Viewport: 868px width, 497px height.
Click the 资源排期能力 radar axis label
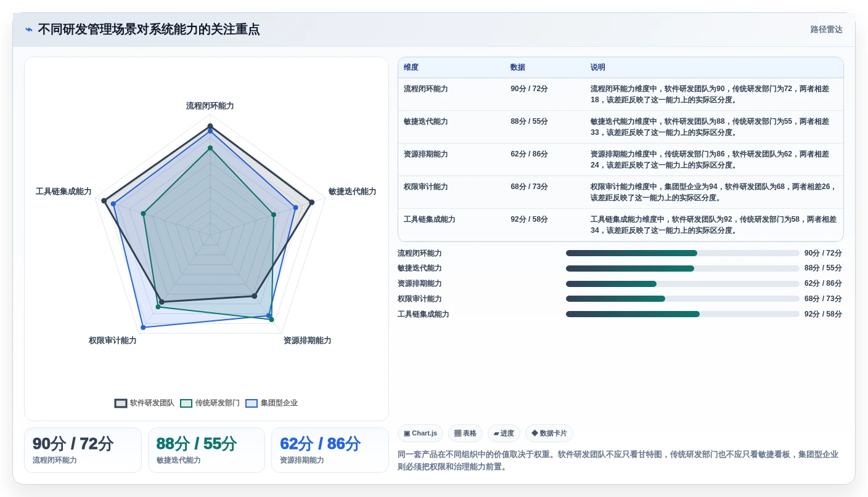pos(307,341)
